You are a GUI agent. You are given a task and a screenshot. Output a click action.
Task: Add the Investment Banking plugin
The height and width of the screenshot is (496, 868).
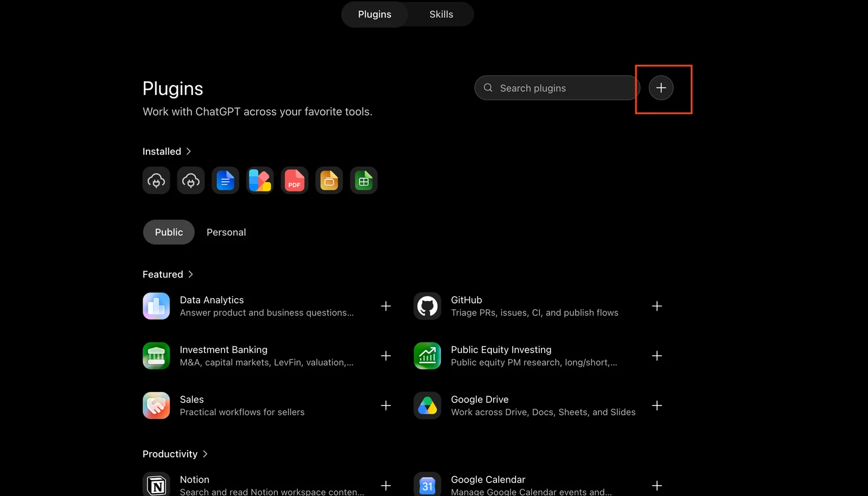click(x=386, y=356)
